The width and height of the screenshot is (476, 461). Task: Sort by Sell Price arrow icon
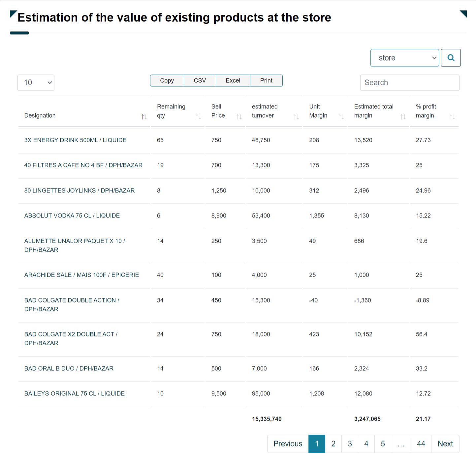point(239,117)
